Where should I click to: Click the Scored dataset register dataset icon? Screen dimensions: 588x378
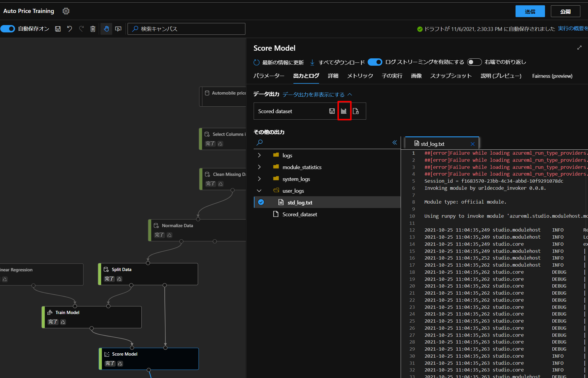click(x=356, y=111)
